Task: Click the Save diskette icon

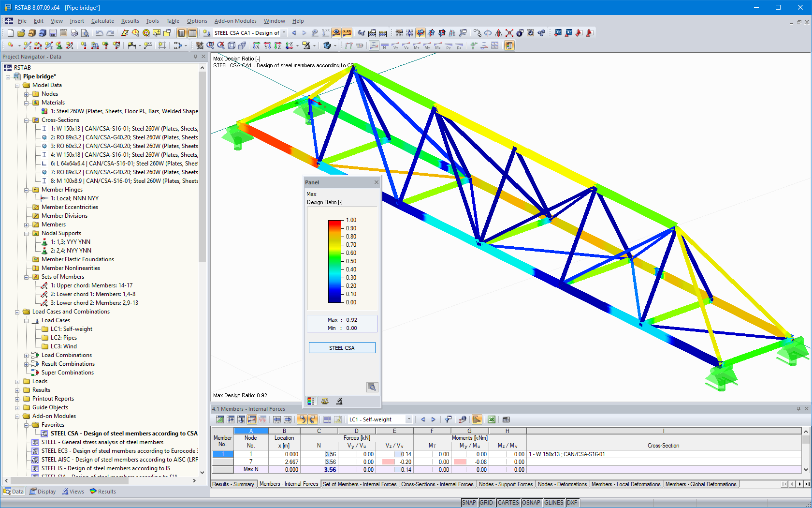Action: point(53,33)
